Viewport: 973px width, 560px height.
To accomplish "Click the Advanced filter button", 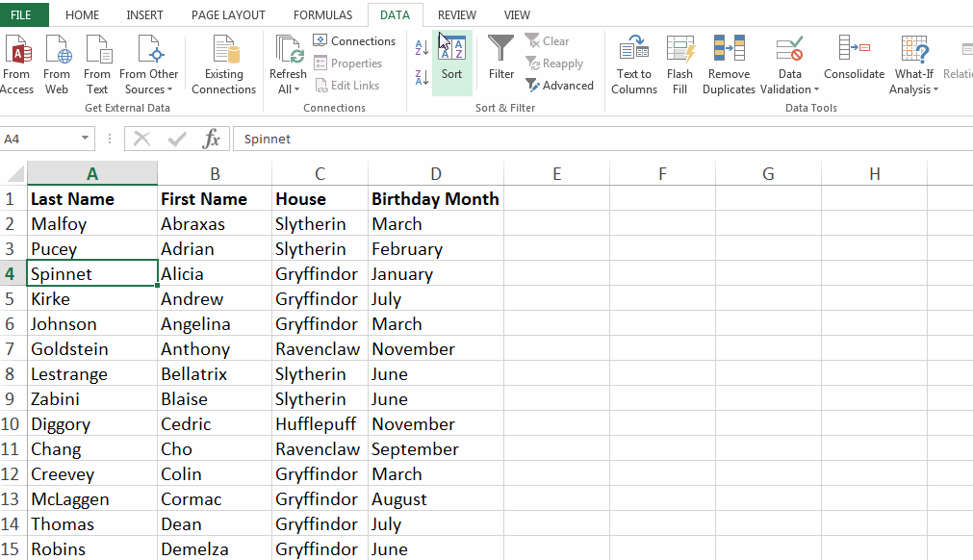I will (559, 86).
